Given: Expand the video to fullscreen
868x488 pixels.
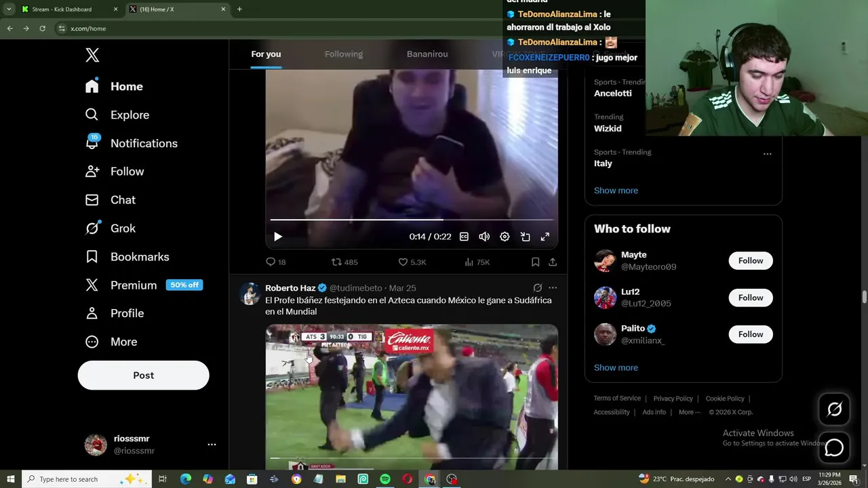Looking at the screenshot, I should (x=545, y=237).
